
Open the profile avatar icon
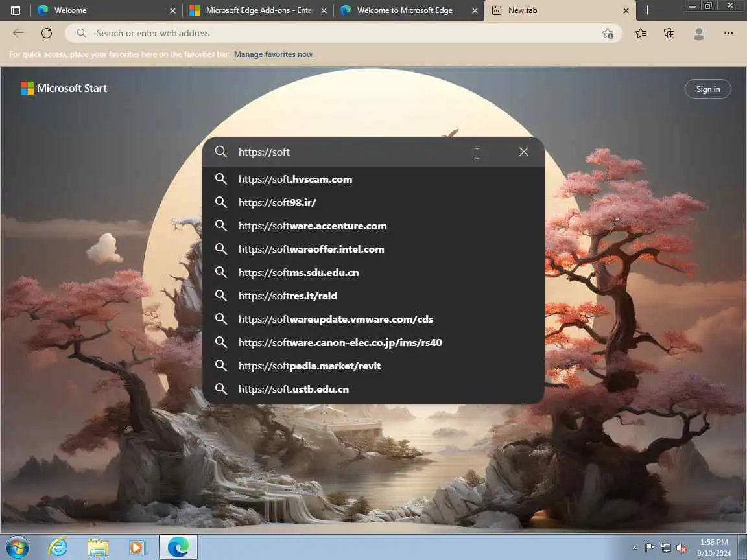(699, 33)
